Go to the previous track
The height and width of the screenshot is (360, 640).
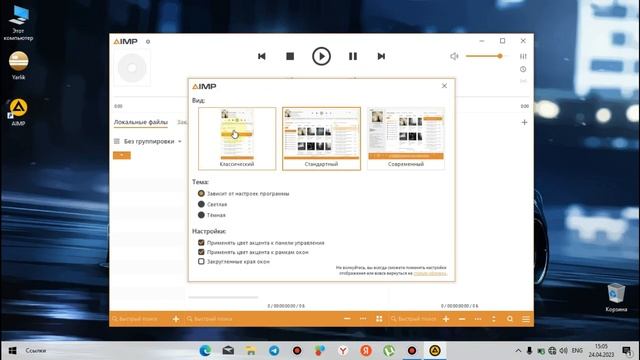[262, 56]
